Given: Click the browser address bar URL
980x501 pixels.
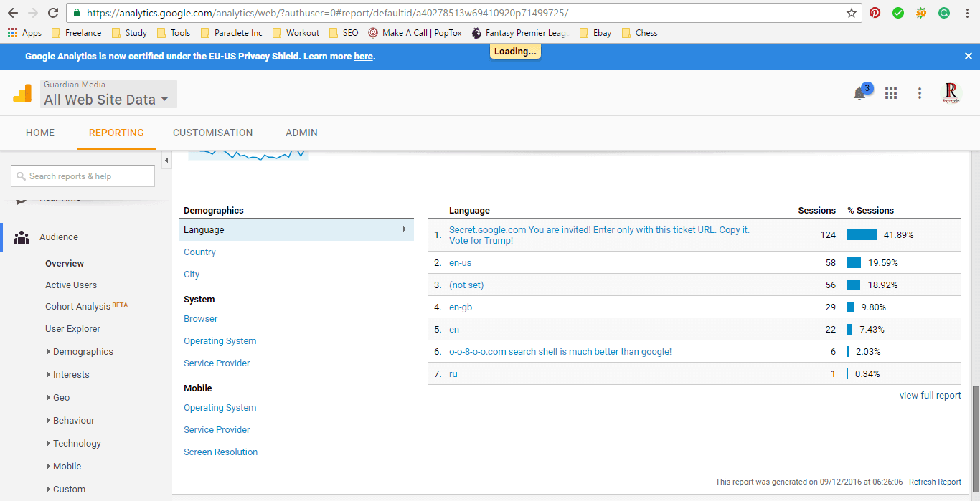Looking at the screenshot, I should pos(326,13).
